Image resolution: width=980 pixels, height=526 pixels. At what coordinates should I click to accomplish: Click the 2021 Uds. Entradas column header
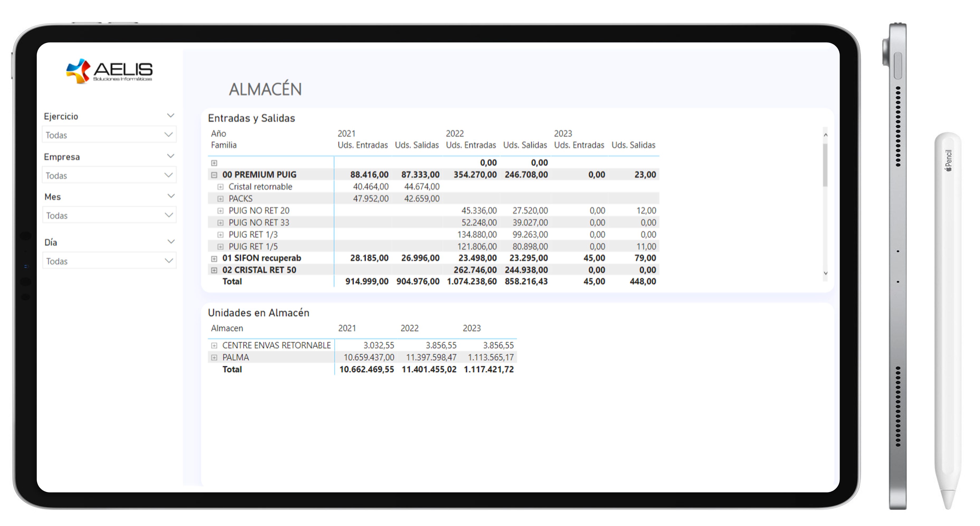(362, 145)
